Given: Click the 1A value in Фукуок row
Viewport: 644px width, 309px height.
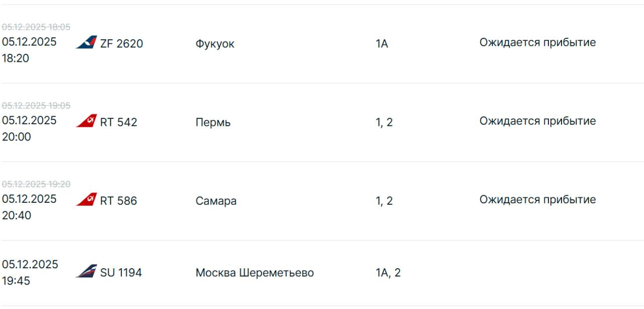Looking at the screenshot, I should [x=382, y=44].
